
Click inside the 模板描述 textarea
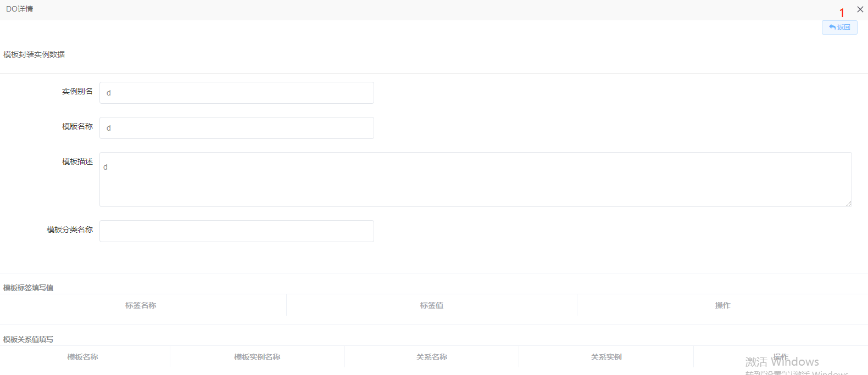click(475, 180)
